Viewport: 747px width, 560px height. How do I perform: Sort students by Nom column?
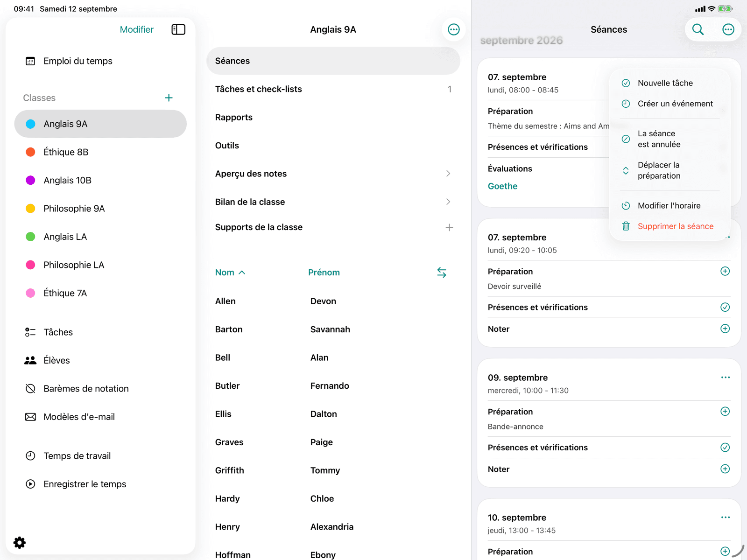coord(230,273)
